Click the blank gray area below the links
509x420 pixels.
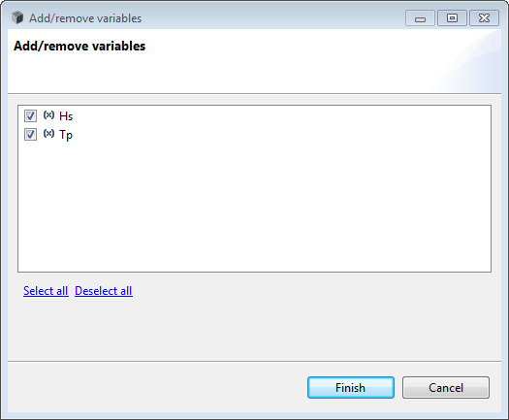click(x=254, y=330)
